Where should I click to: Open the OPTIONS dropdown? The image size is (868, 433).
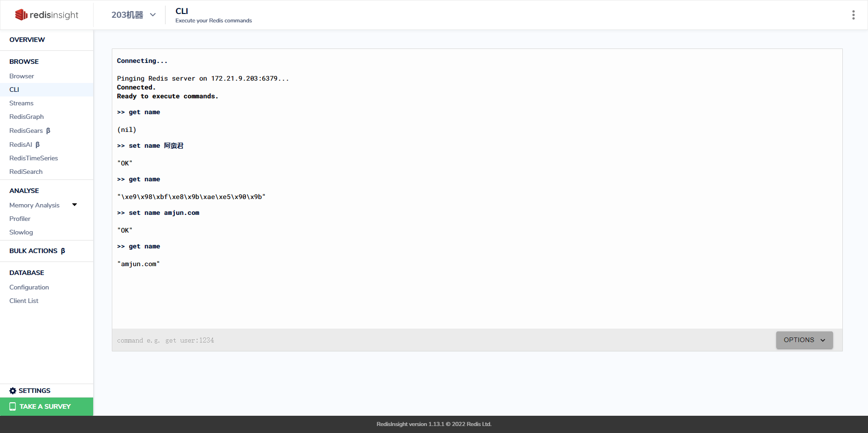804,340
